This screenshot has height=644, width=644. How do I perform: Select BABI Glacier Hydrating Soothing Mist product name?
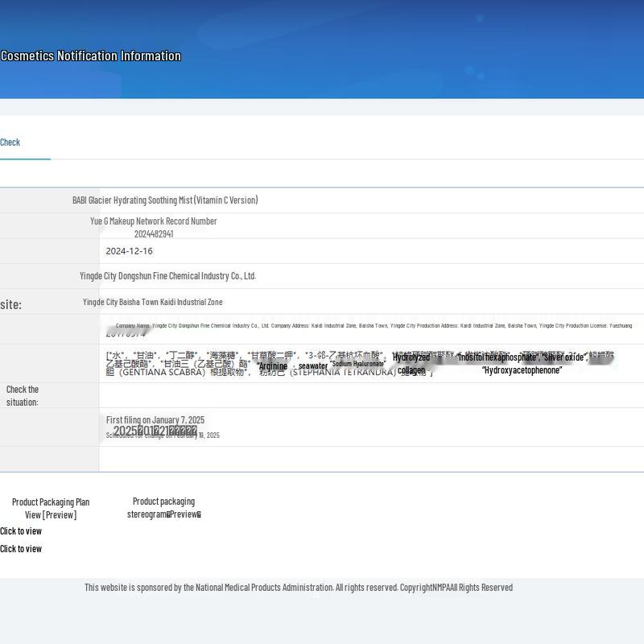pos(165,200)
